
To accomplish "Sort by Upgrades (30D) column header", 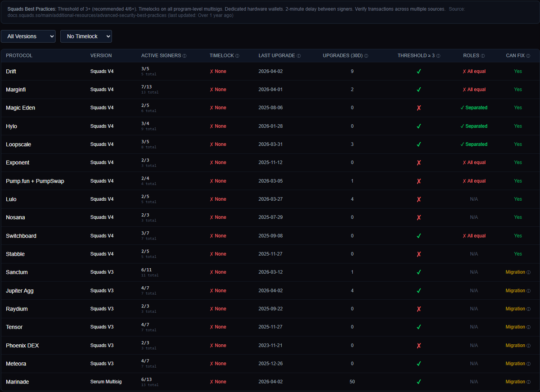I will click(342, 55).
